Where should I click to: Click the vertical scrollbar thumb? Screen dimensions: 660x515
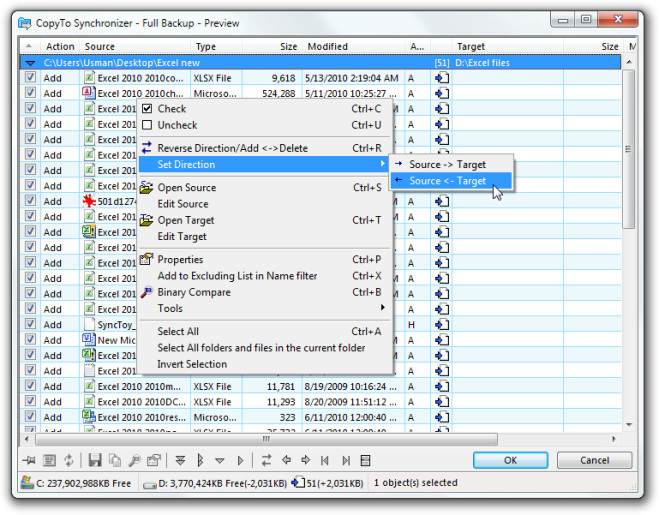(628, 149)
